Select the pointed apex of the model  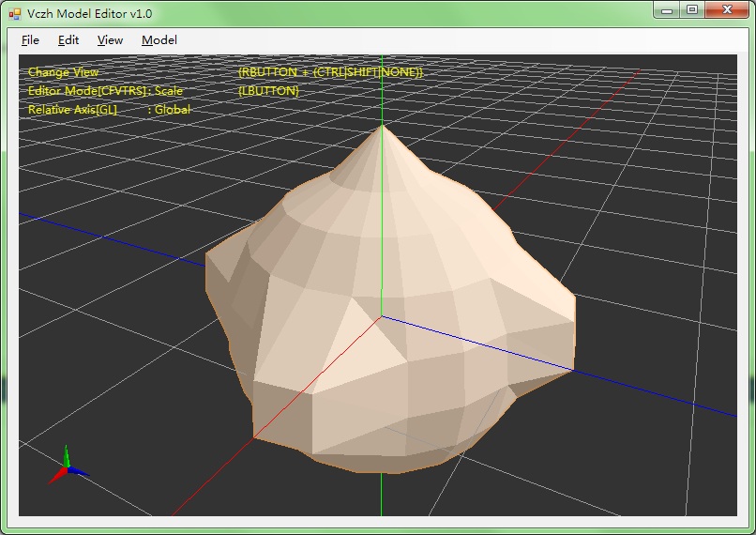[382, 126]
